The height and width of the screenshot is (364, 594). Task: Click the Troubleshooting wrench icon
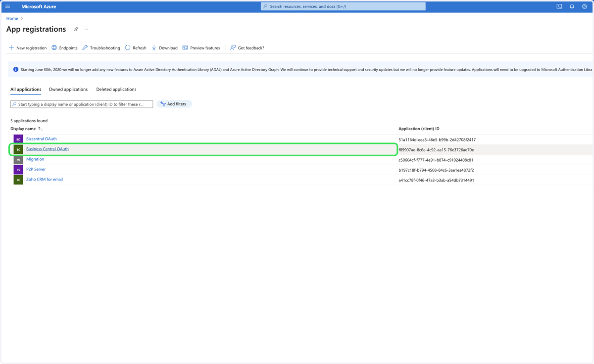85,48
